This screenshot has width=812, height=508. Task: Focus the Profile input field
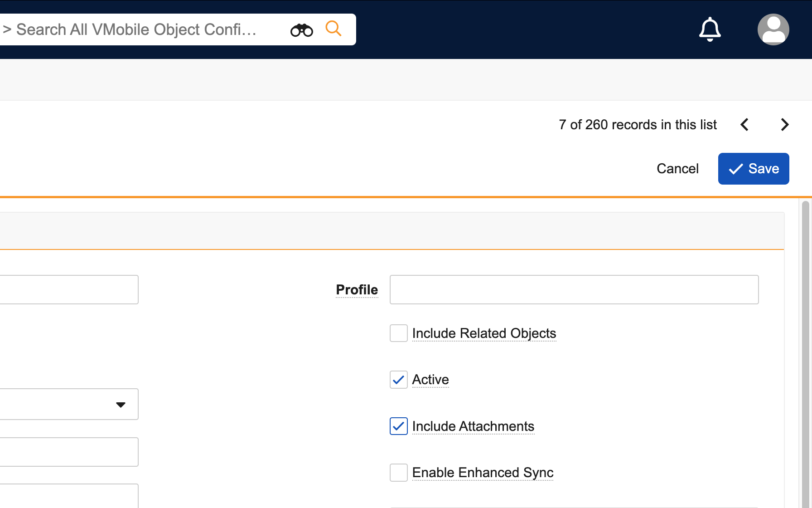click(x=574, y=290)
